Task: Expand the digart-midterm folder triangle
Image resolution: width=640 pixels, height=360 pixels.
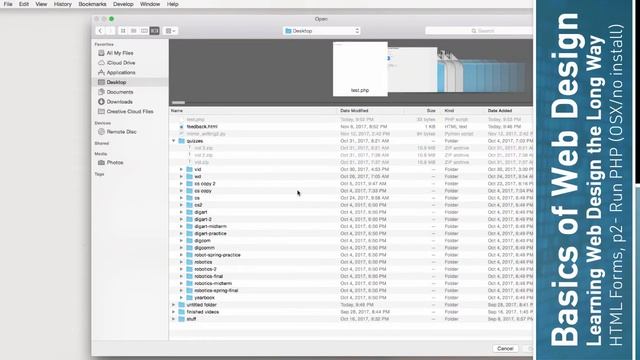Action: point(181,227)
